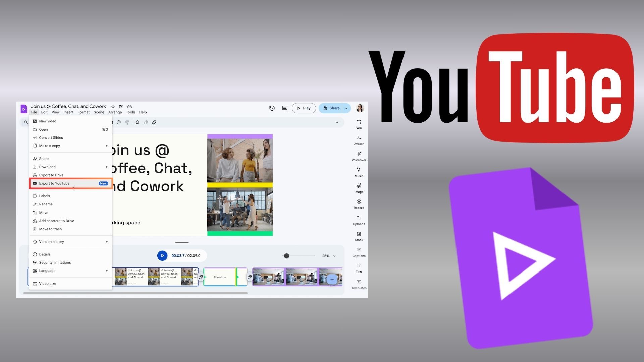
Task: Select Export to YouTube
Action: click(x=71, y=183)
